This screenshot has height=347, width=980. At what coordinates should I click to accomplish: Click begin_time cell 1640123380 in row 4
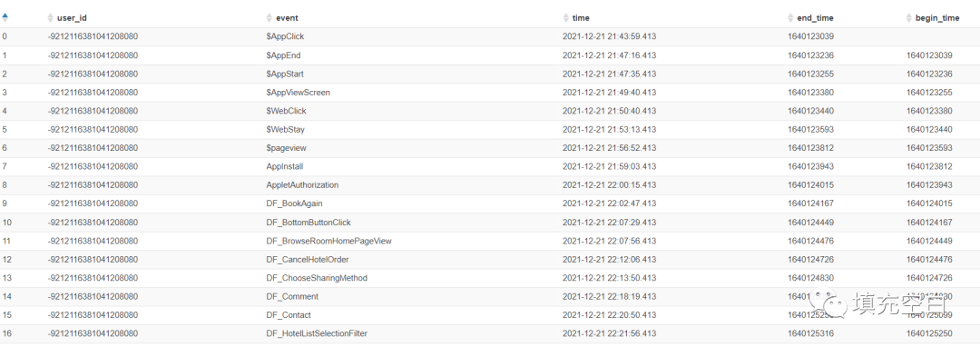929,111
